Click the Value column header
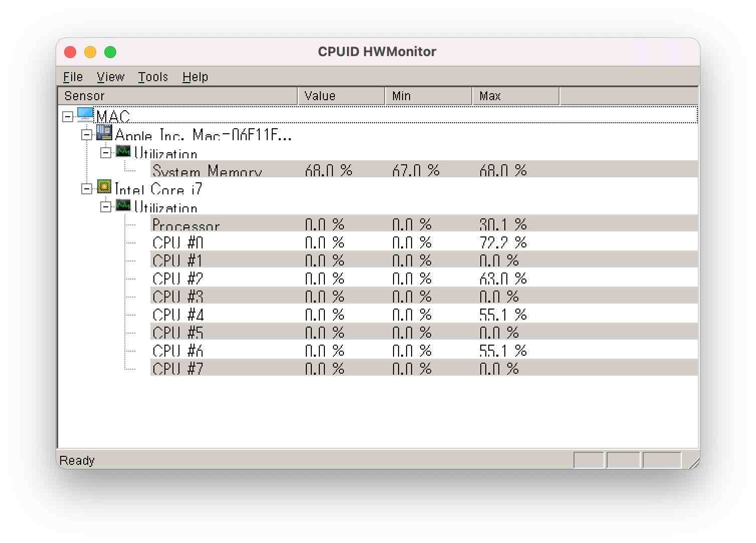This screenshot has width=756, height=543. click(x=341, y=96)
